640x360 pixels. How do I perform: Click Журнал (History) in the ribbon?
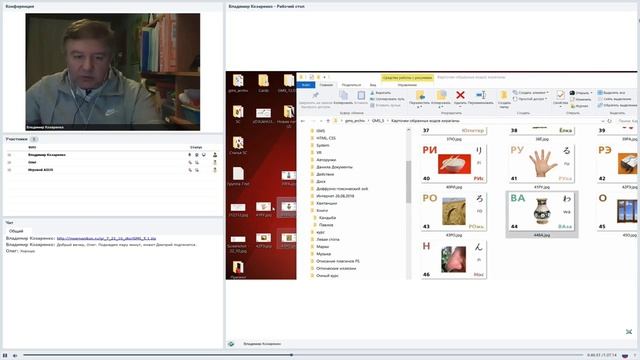[580, 106]
